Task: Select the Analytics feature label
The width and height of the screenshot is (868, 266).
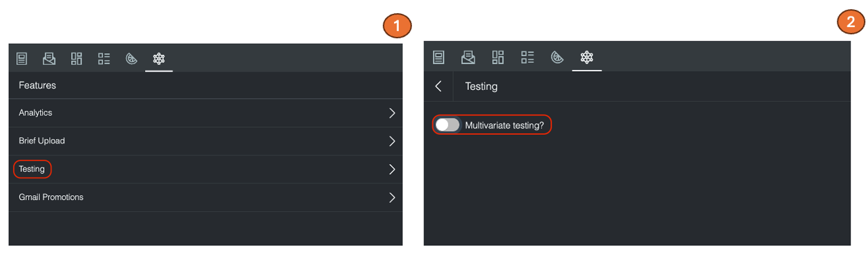Action: (x=35, y=113)
